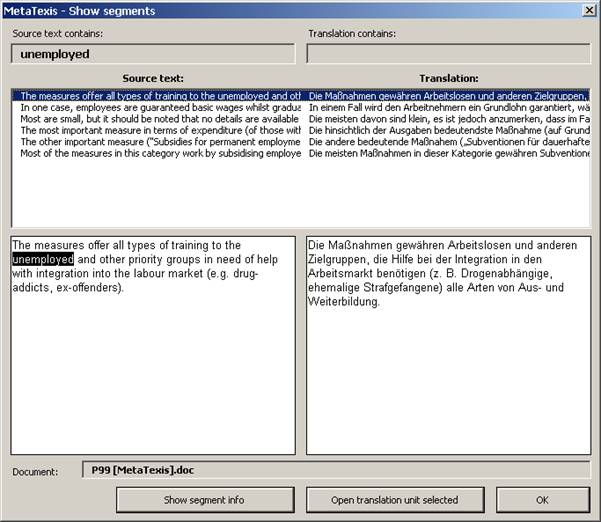This screenshot has width=601, height=522.
Task: Confirm the dialog with OK
Action: (x=542, y=500)
